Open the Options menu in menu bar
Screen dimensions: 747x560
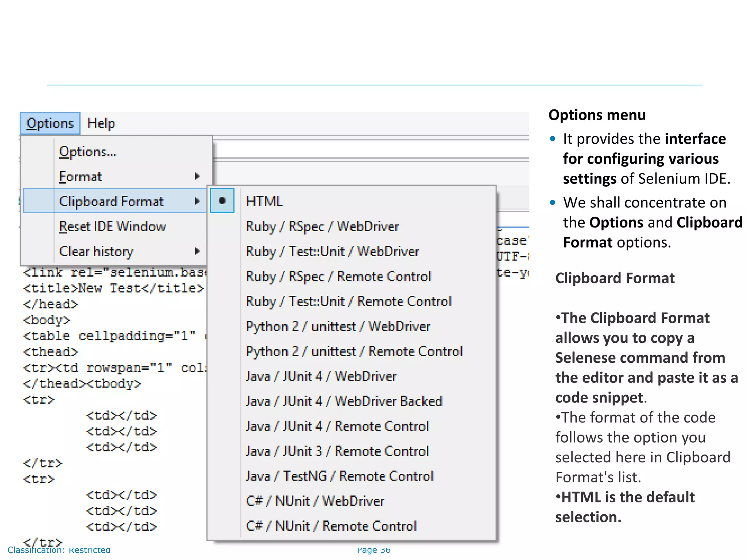(50, 124)
